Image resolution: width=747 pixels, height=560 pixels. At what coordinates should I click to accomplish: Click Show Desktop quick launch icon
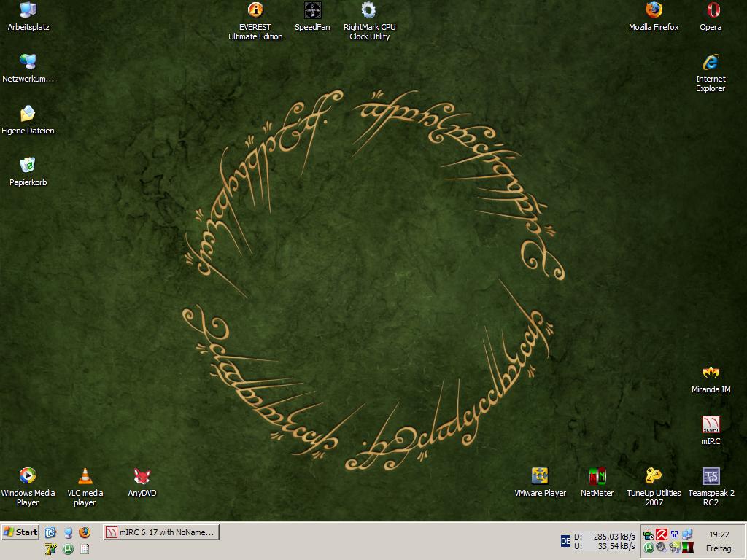pos(51,532)
